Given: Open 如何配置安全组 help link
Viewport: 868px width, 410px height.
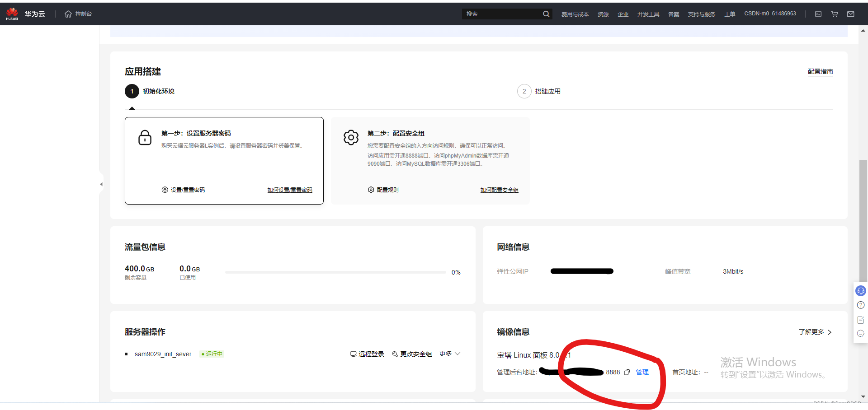Looking at the screenshot, I should coord(500,190).
